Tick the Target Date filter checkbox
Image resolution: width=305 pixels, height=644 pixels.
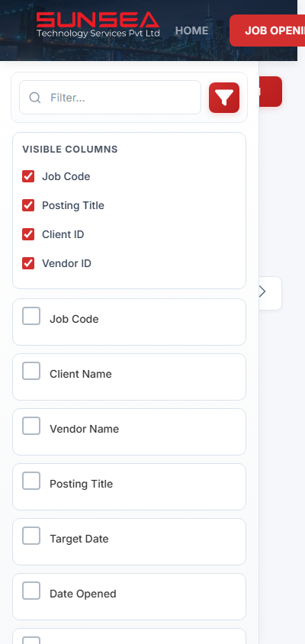click(31, 536)
